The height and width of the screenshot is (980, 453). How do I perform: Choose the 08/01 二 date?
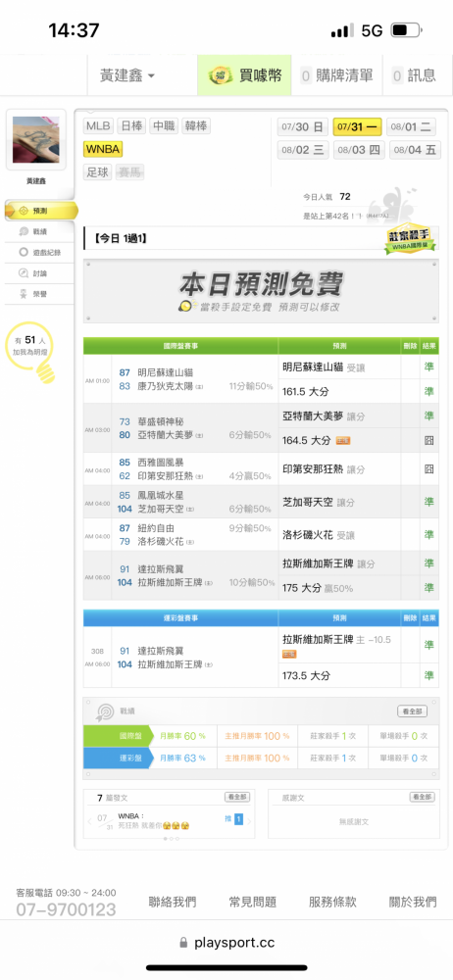[411, 126]
